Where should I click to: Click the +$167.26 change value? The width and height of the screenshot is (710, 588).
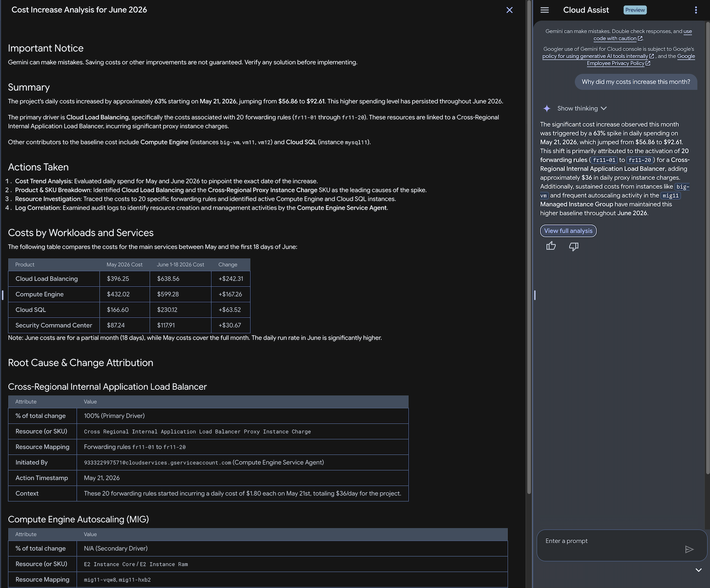[x=230, y=294]
